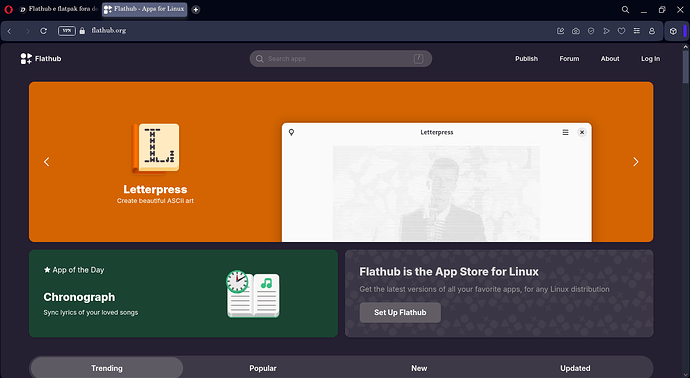Open the Opera menu logo
The image size is (690, 378).
(8, 9)
